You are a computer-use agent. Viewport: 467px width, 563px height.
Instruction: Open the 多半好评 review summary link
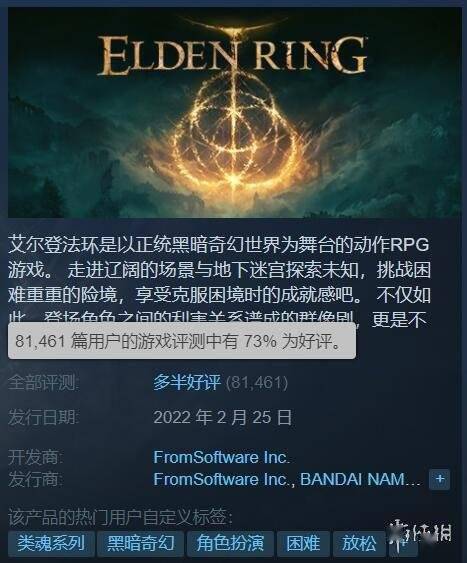point(187,382)
